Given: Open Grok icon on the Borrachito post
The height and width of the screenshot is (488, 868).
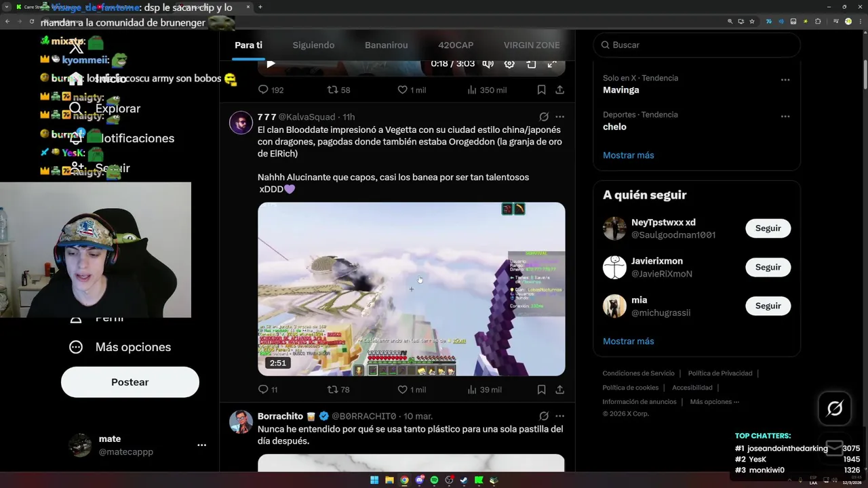Looking at the screenshot, I should [544, 415].
